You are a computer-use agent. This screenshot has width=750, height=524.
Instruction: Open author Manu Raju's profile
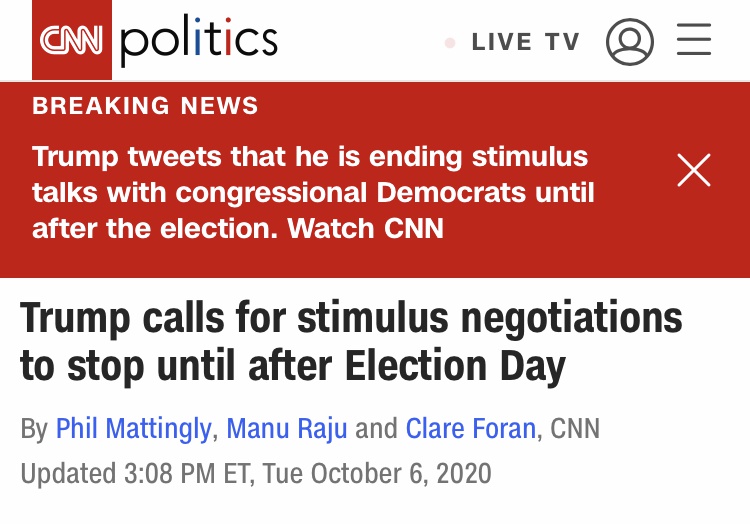pos(288,428)
